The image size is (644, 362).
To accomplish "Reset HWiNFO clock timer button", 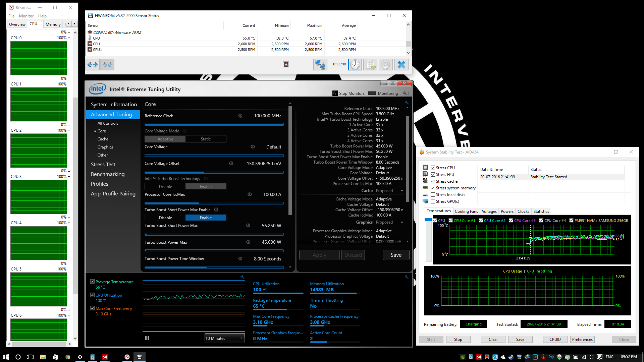I will (x=355, y=64).
